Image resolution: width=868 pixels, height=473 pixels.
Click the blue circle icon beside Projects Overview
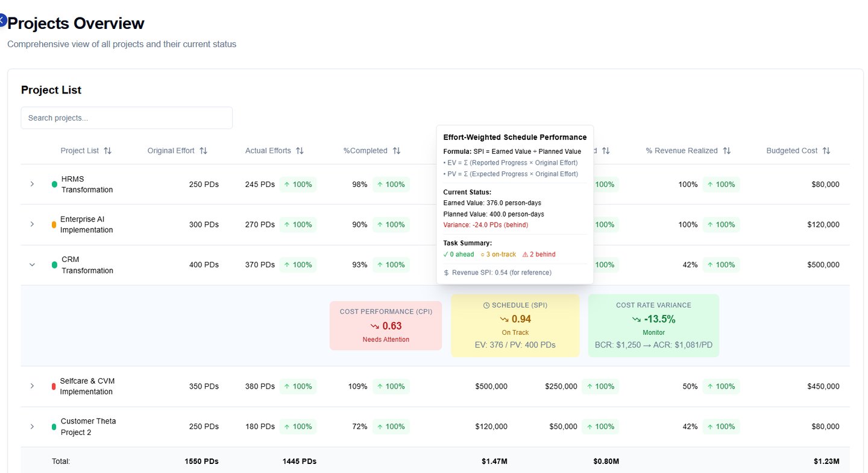coord(2,21)
